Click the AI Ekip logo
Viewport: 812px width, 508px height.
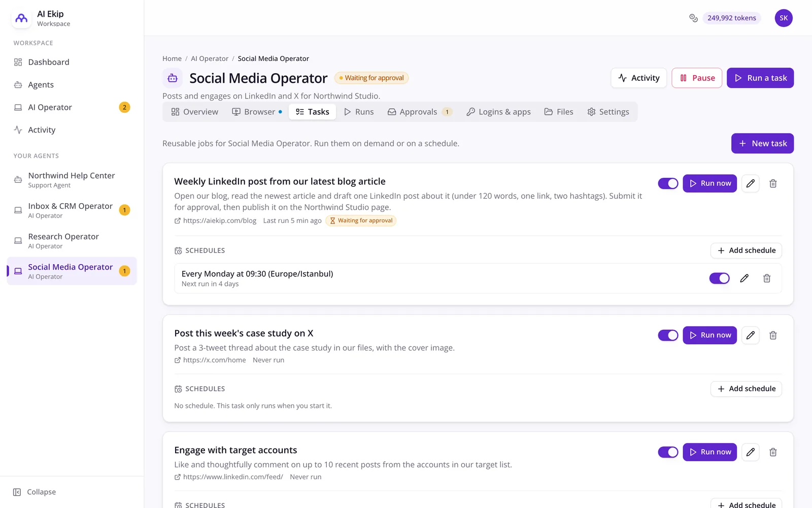click(x=21, y=18)
